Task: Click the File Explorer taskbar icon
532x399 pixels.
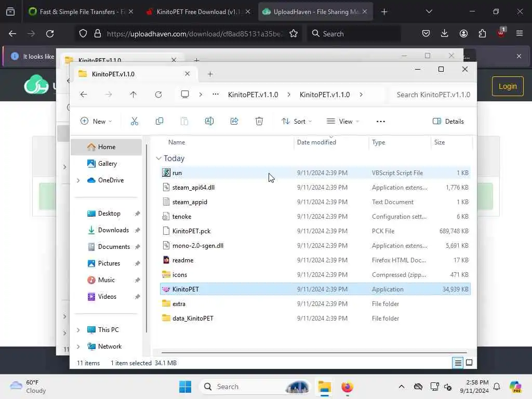Action: click(x=324, y=387)
